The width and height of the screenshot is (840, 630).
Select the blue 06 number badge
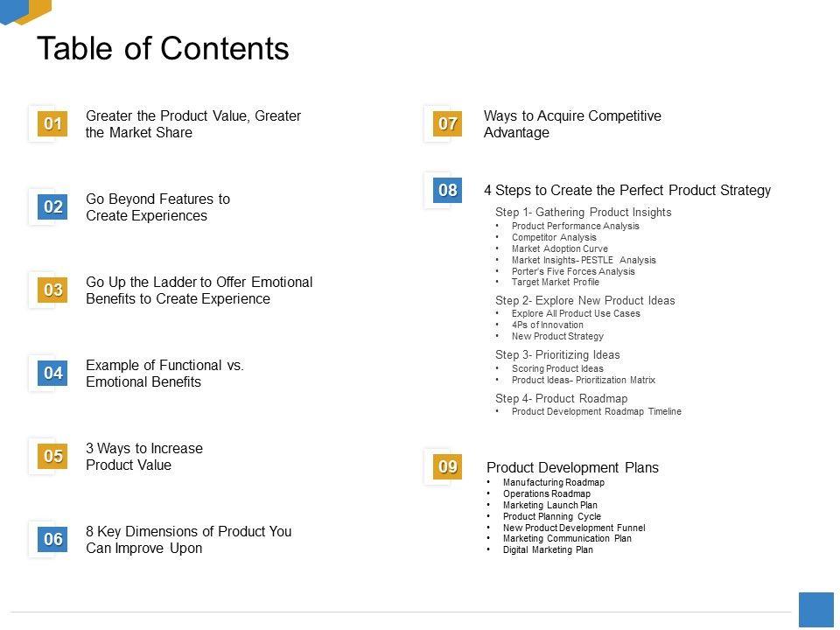tap(53, 540)
